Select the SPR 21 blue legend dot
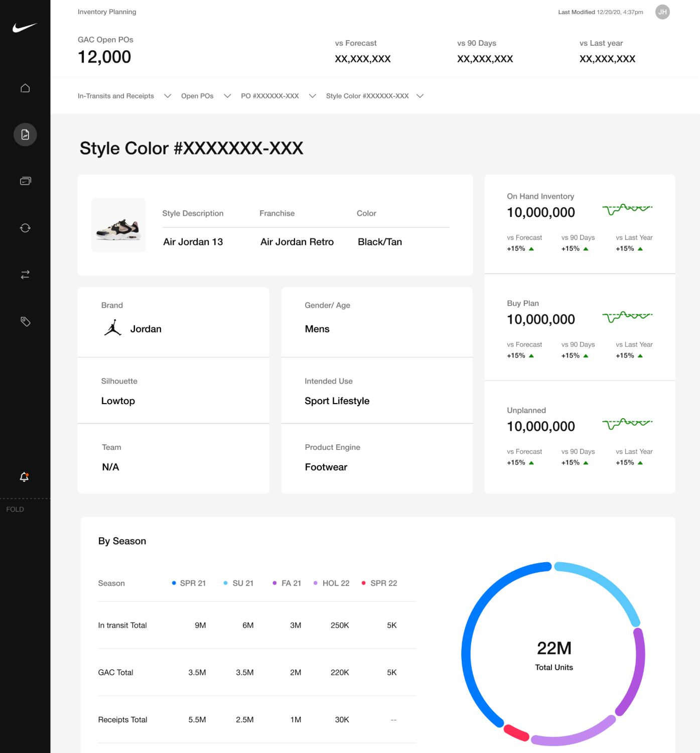Screen dimensions: 700x753 [174, 583]
